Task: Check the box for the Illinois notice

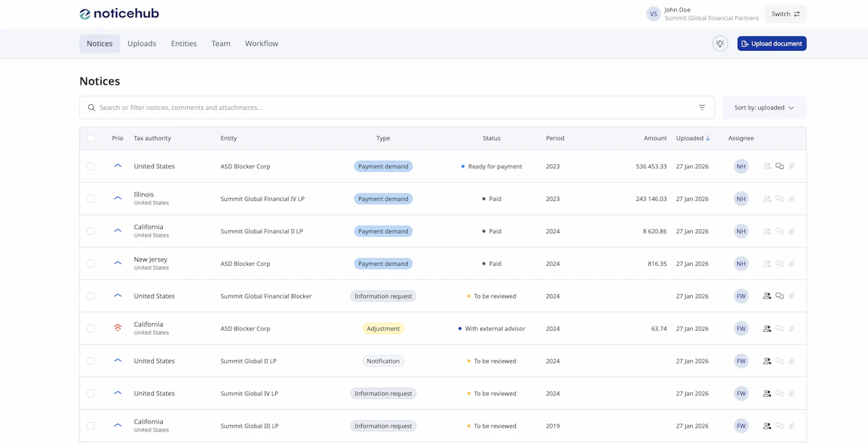Action: [x=90, y=199]
